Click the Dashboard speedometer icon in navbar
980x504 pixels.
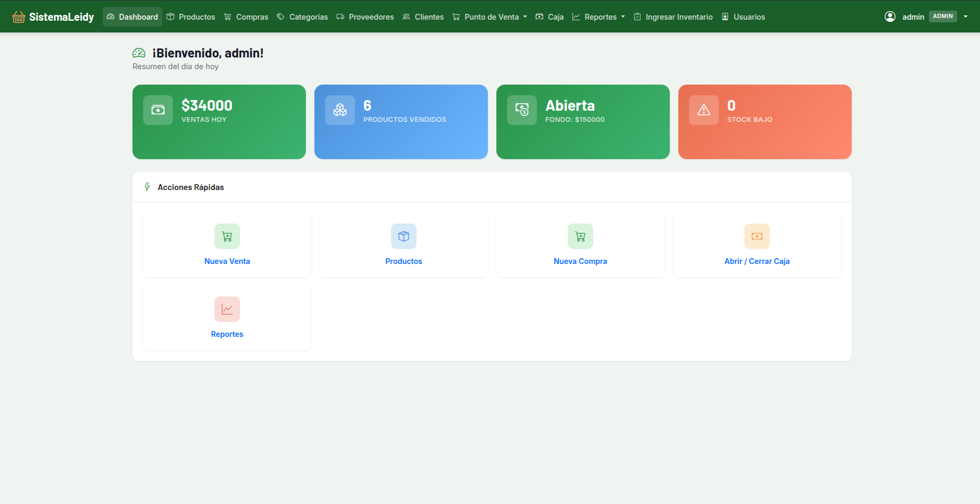[111, 17]
